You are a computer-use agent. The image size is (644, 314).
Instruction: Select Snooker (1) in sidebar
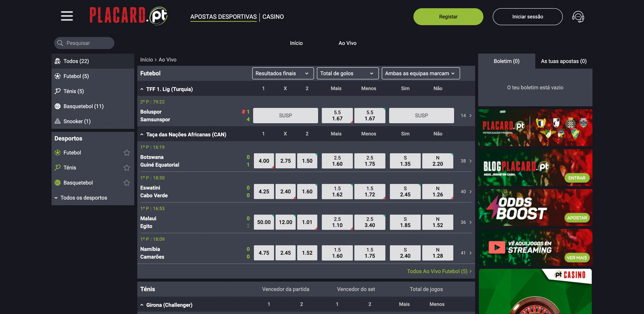click(x=93, y=121)
